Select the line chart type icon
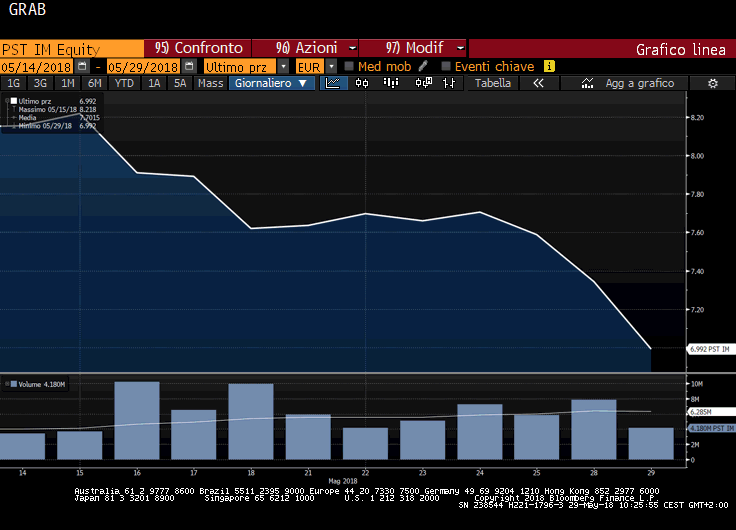Image resolution: width=736 pixels, height=530 pixels. (x=333, y=84)
